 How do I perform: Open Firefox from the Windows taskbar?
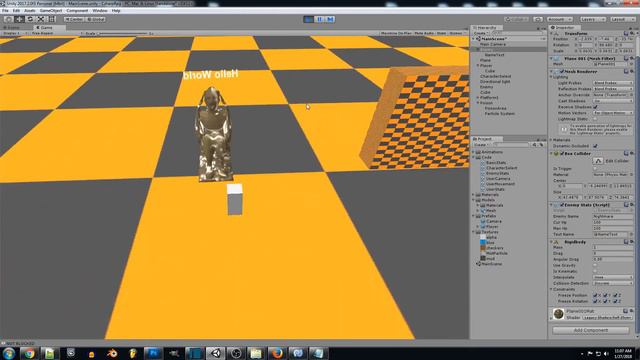[277, 353]
